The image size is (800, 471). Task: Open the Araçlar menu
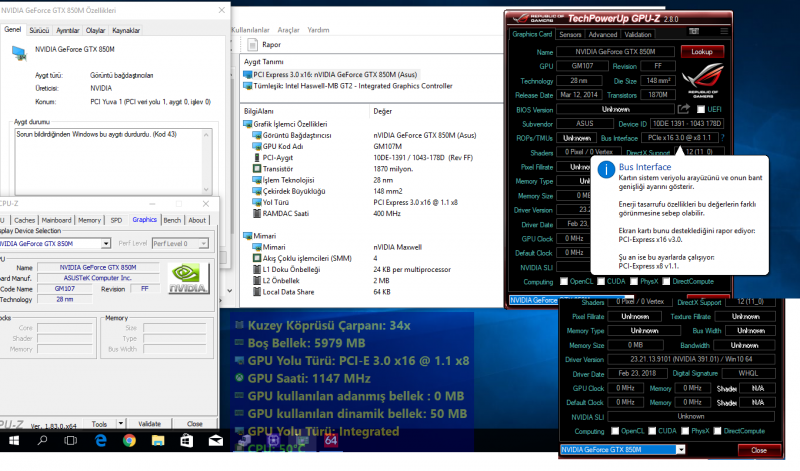tap(288, 30)
